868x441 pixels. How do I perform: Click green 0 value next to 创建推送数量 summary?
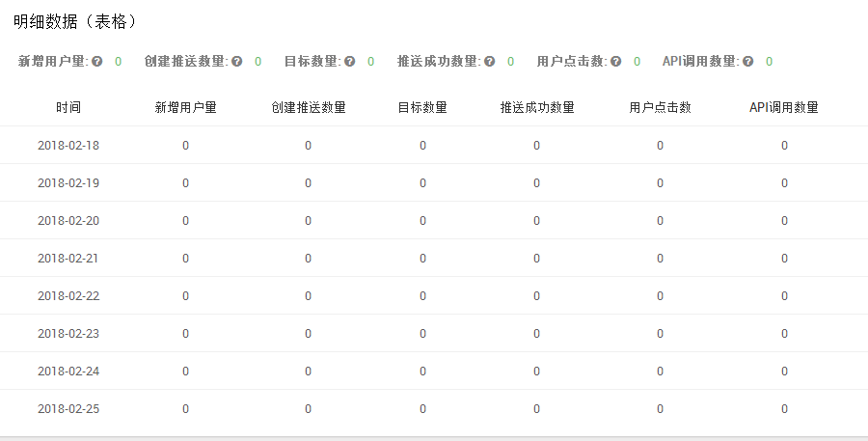(x=258, y=62)
